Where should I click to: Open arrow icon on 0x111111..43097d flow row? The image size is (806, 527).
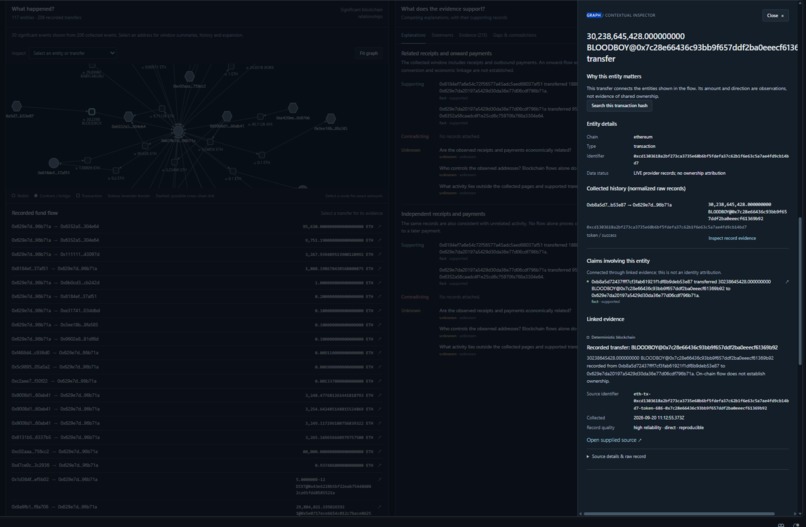[379, 254]
